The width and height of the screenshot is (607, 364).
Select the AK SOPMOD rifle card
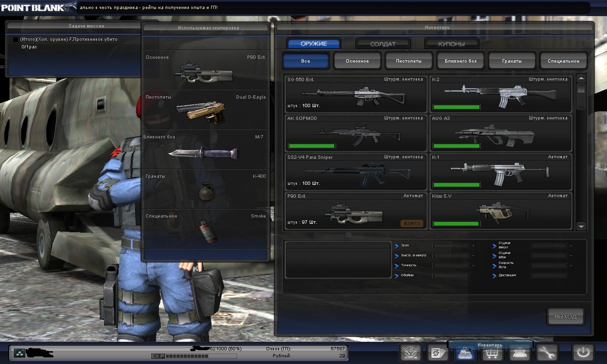356,133
